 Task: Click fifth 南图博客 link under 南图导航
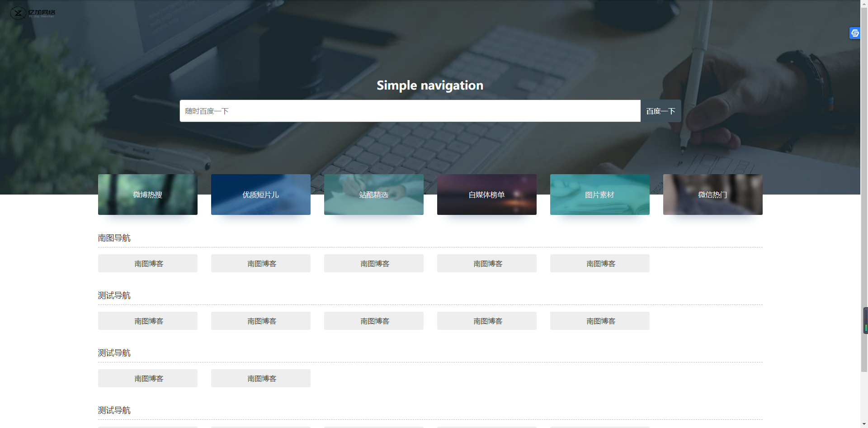point(600,263)
